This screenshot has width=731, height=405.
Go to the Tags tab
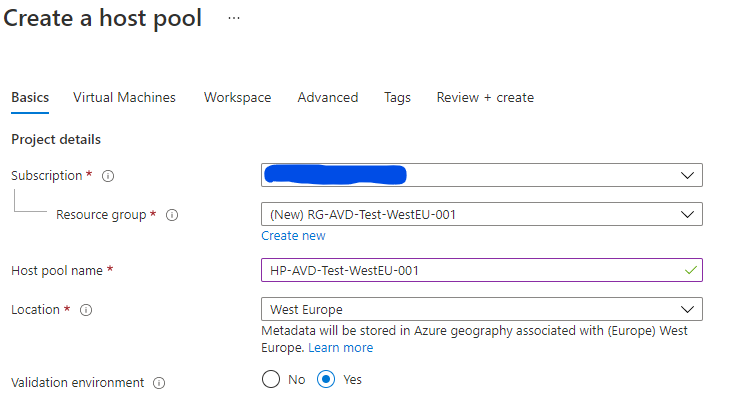click(397, 97)
